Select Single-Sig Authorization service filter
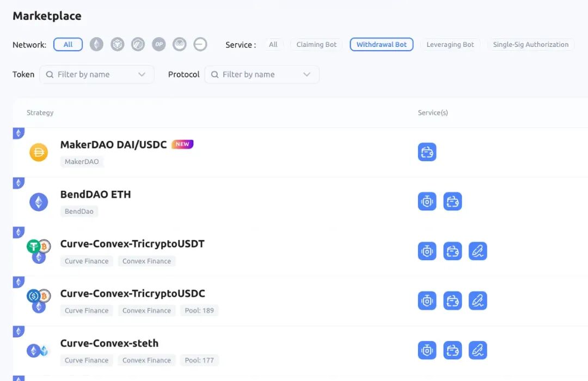This screenshot has height=381, width=588. (531, 44)
